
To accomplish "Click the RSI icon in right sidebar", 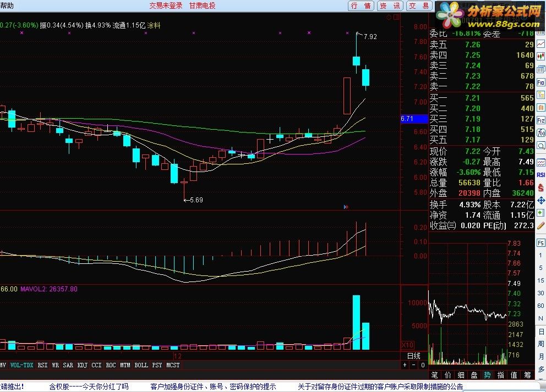I will click(x=541, y=175).
